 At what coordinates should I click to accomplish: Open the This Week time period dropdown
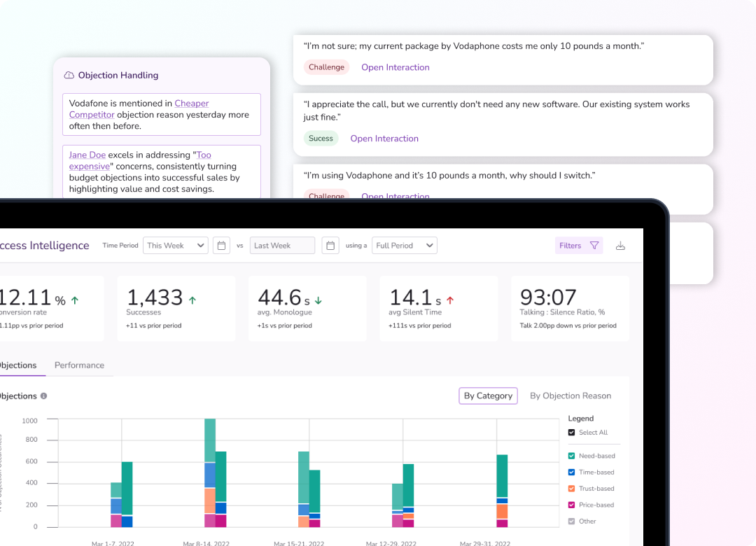[175, 245]
